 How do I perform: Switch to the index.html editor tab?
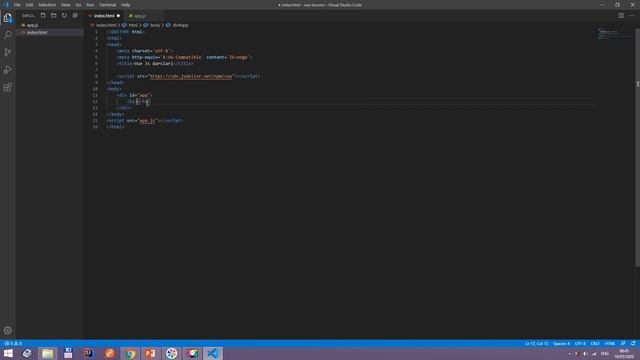coord(104,16)
